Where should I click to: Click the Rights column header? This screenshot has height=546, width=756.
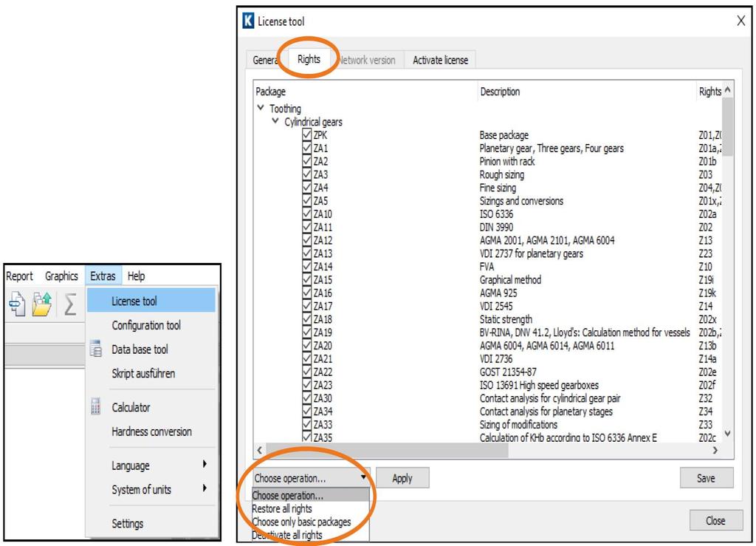tap(710, 91)
